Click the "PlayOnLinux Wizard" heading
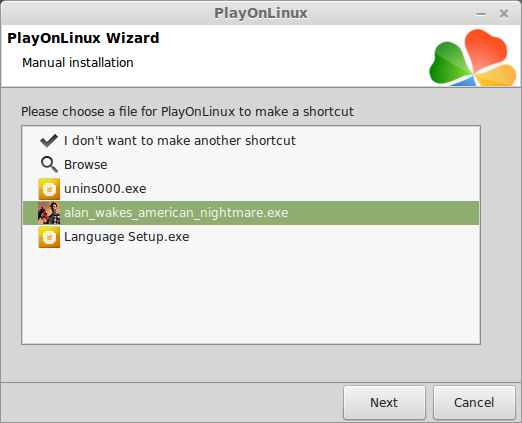Viewport: 522px width, 423px height. pyautogui.click(x=83, y=38)
